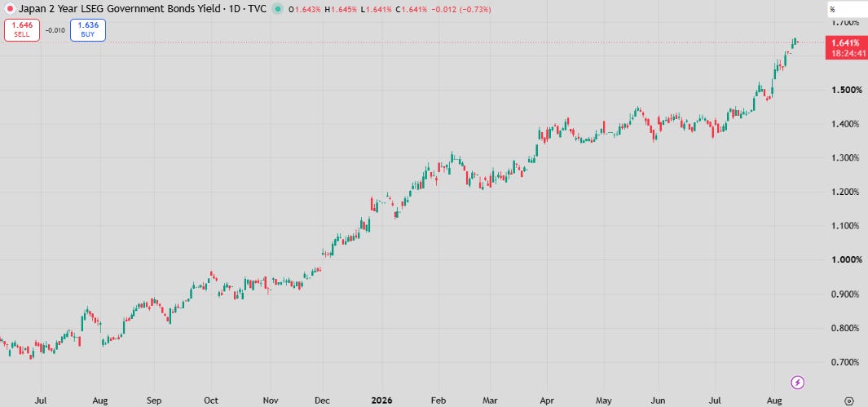Open the purple lightning bolt icon
The image size is (868, 407).
click(798, 382)
